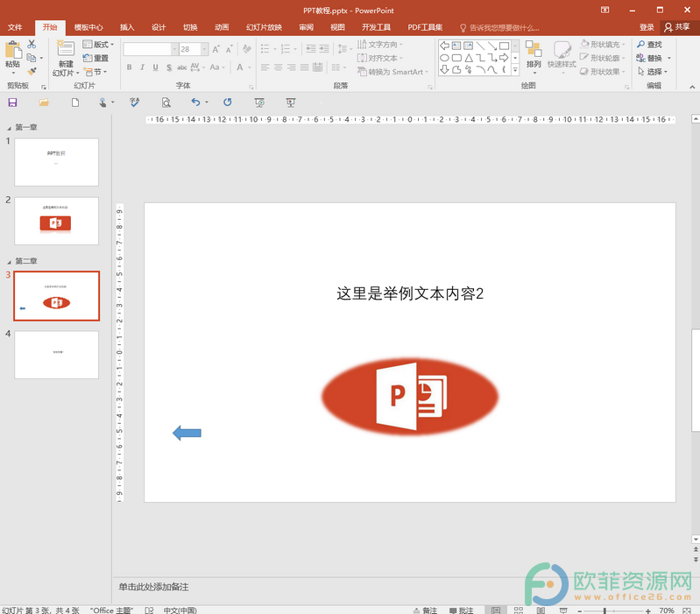
Task: Select the oval shape in shapes gallery
Action: (444, 58)
